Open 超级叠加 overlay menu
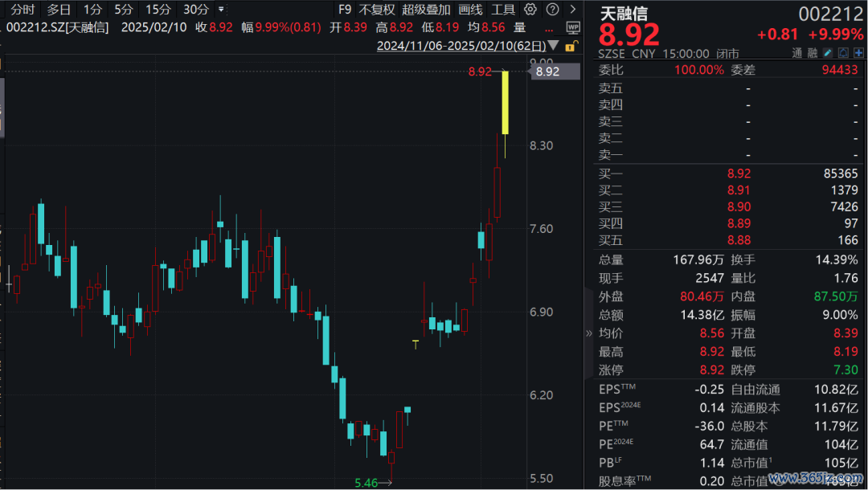868x490 pixels. [426, 10]
